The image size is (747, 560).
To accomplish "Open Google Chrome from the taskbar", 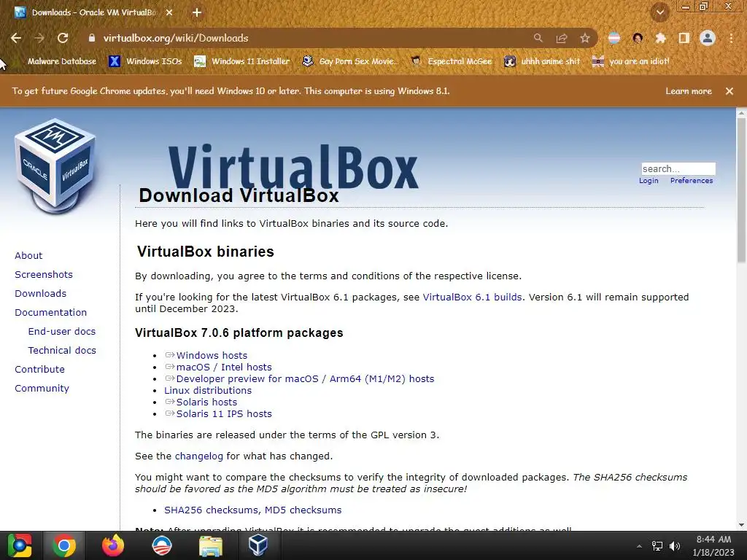I will click(64, 545).
